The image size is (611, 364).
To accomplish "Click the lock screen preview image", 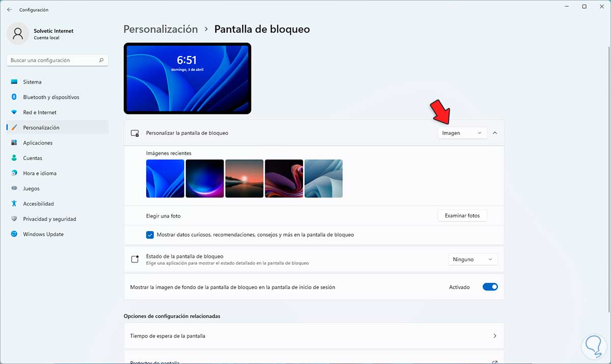I will 187,78.
